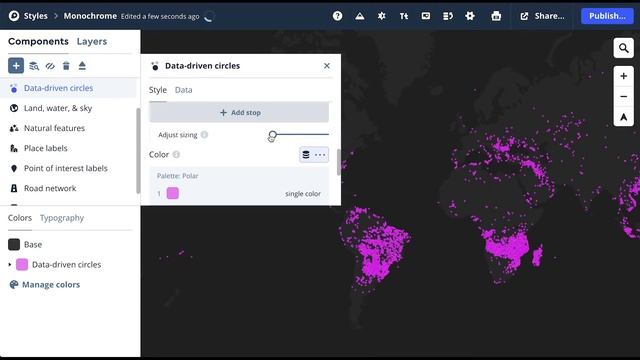Toggle component visibility with hide icon

[x=50, y=66]
